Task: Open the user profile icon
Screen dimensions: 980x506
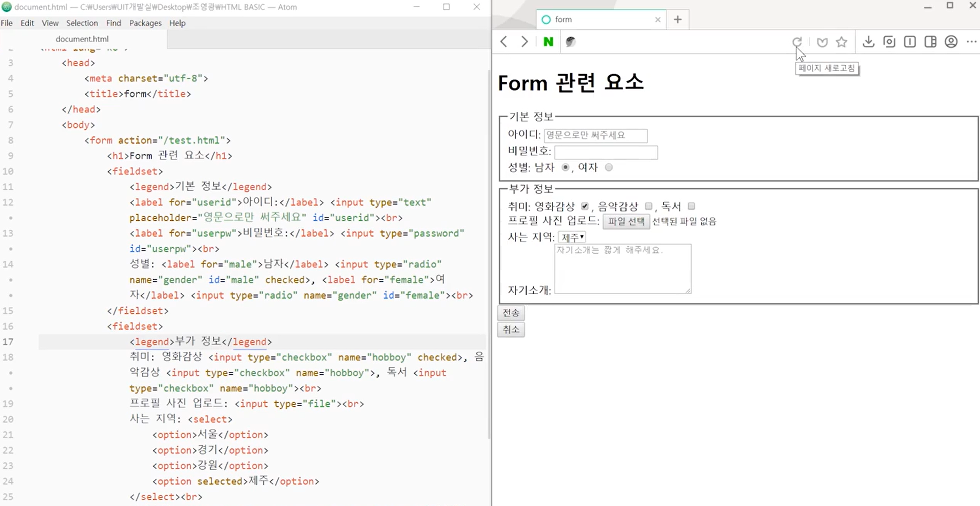Action: [x=951, y=41]
